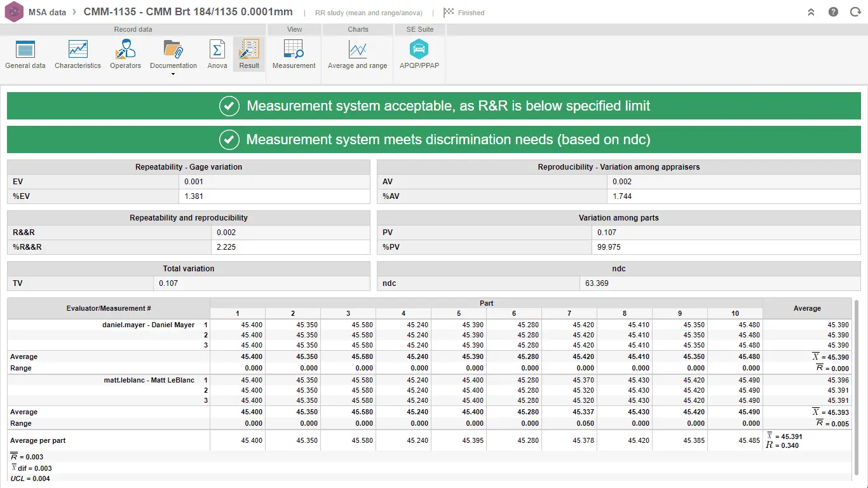Click the R&R acceptable green banner
868x488 pixels.
[434, 105]
